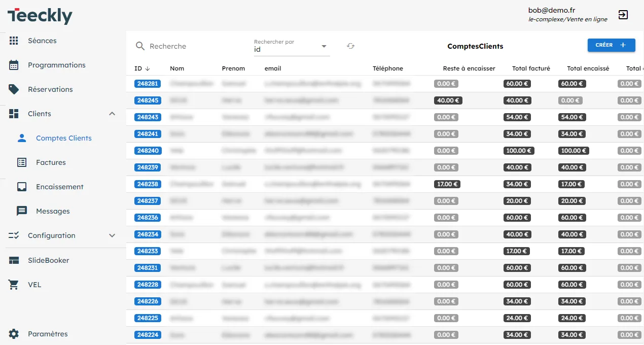Open SlideBooker menu item

[x=48, y=260]
